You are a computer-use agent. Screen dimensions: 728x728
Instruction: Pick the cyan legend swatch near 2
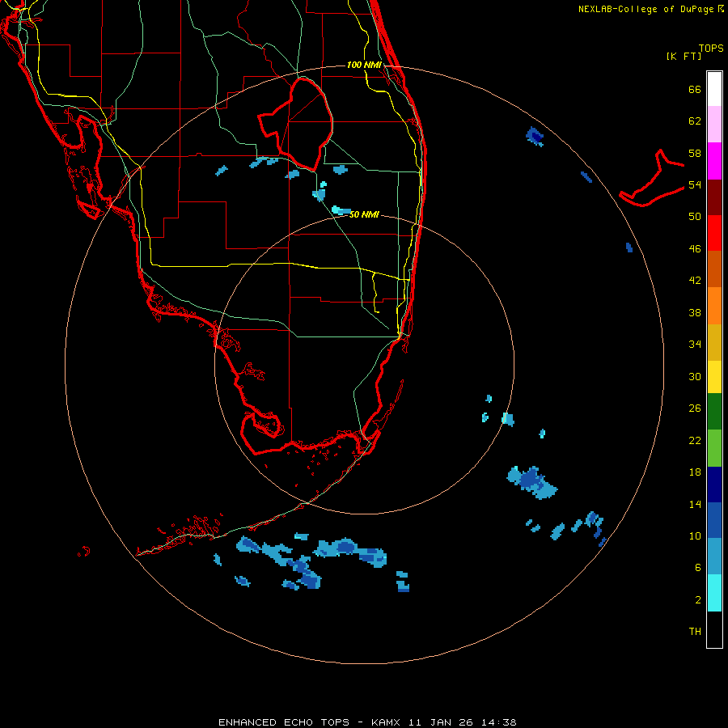tap(714, 593)
